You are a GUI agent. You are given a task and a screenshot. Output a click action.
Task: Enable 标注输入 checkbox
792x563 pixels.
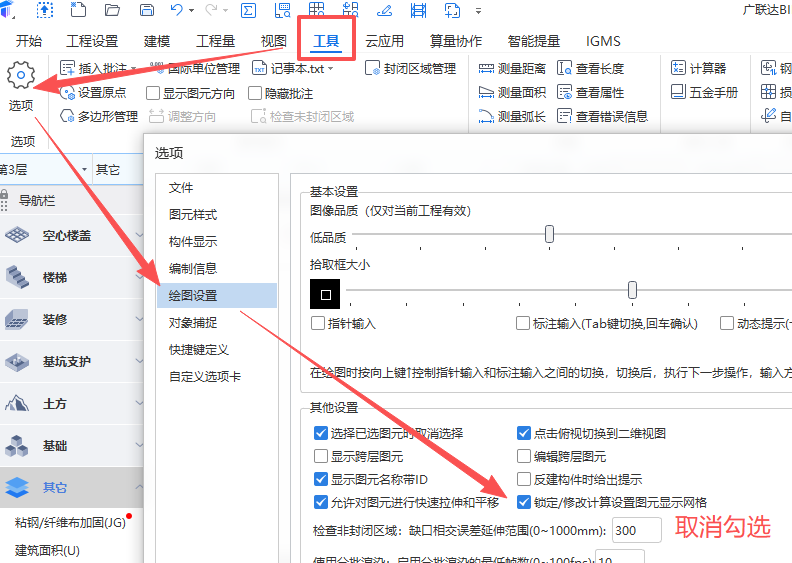tap(523, 323)
